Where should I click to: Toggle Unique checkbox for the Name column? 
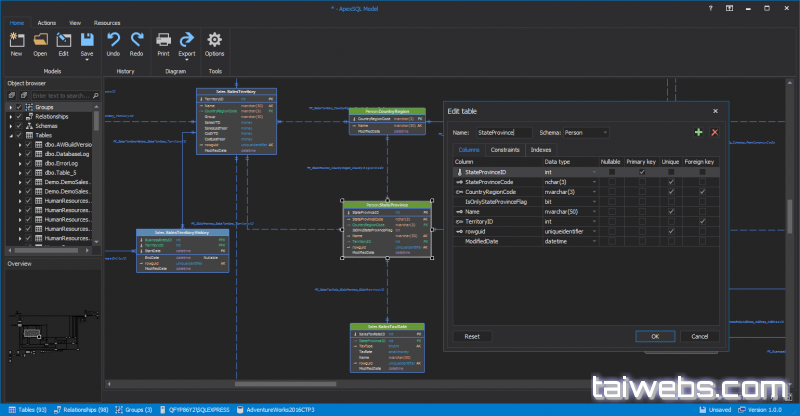672,211
